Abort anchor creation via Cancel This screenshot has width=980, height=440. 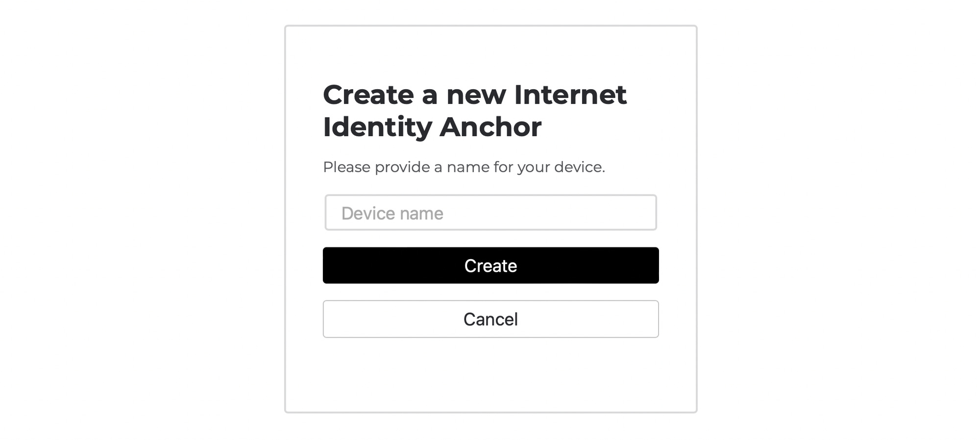[x=490, y=319]
